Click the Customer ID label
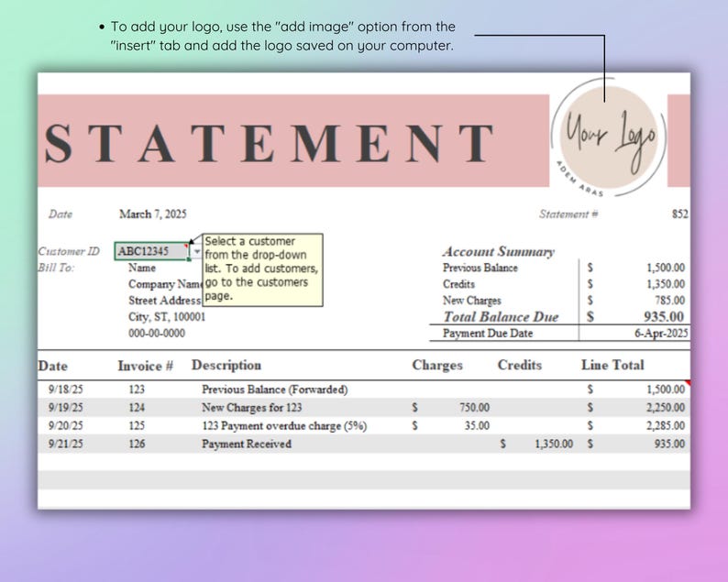This screenshot has height=582, width=728. (69, 251)
